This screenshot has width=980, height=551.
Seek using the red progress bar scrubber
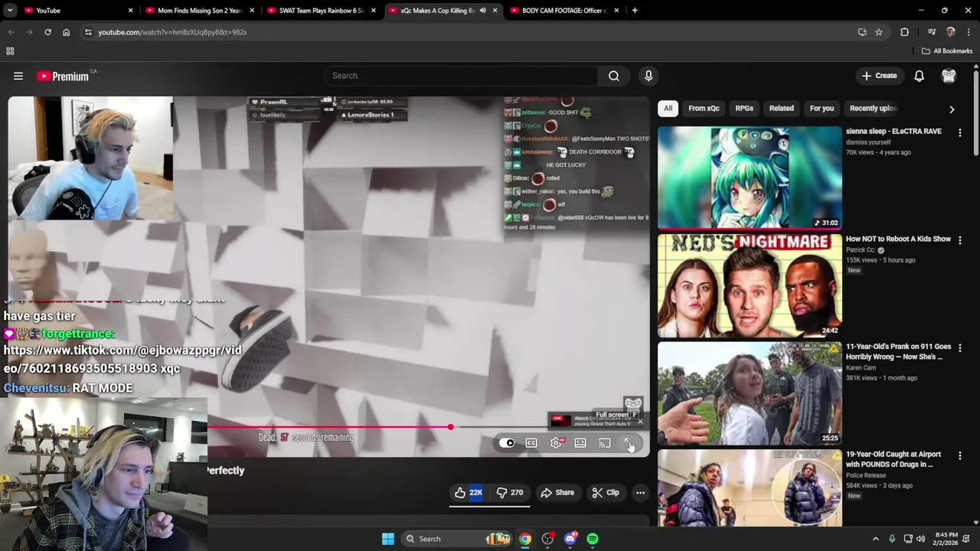(x=451, y=427)
